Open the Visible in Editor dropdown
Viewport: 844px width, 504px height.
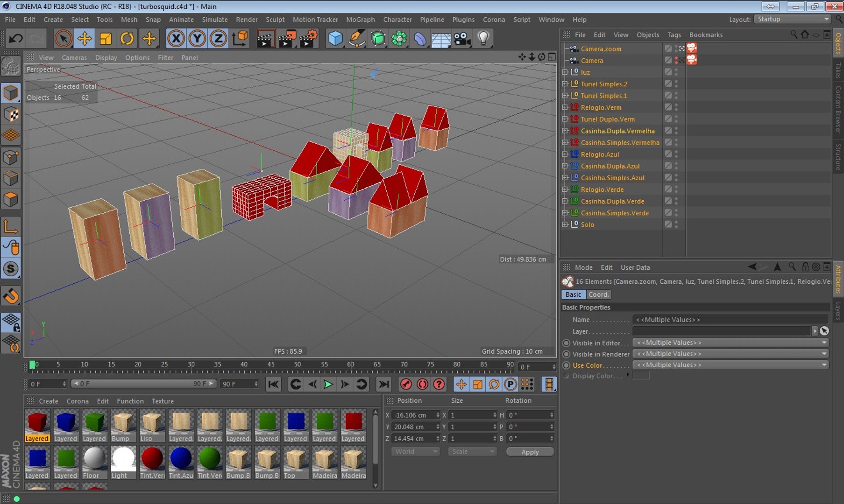(731, 343)
